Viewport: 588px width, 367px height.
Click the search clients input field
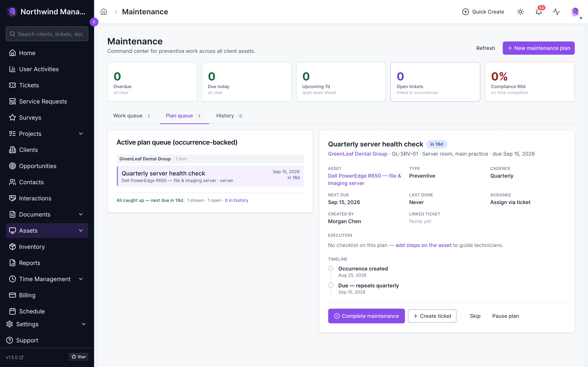(47, 34)
